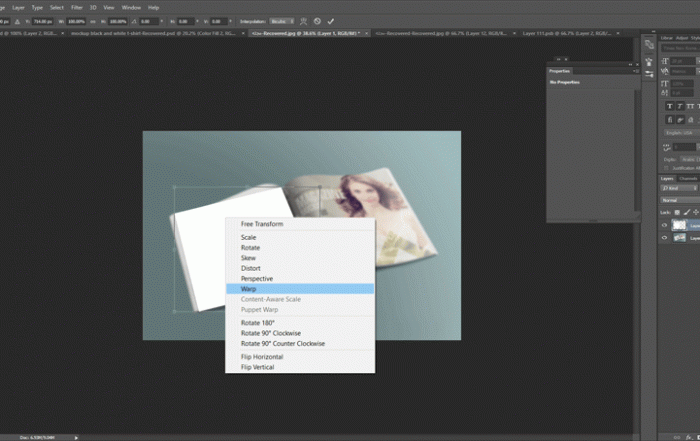Open the Brush presets icon in collapsed dock
The width and height of the screenshot is (700, 441).
649,62
